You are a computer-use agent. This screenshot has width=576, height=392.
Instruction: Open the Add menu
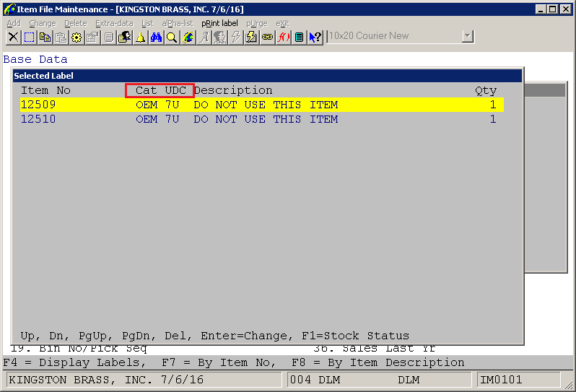coord(14,23)
